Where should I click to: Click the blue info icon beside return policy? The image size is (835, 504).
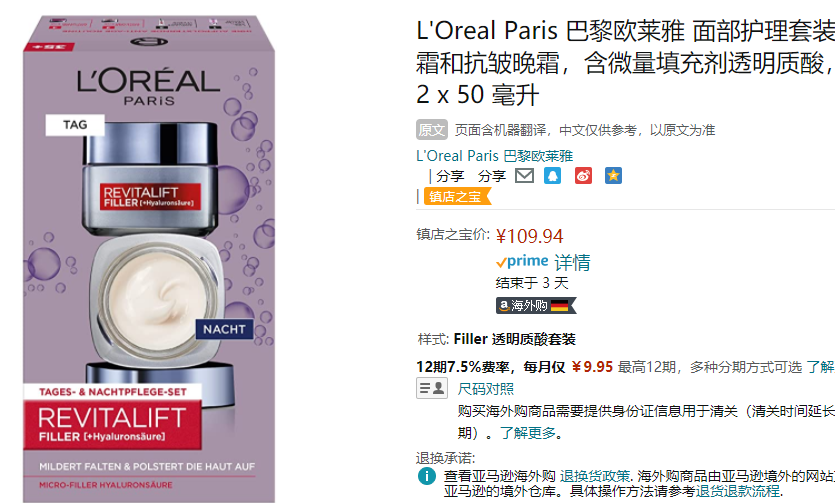[x=427, y=476]
